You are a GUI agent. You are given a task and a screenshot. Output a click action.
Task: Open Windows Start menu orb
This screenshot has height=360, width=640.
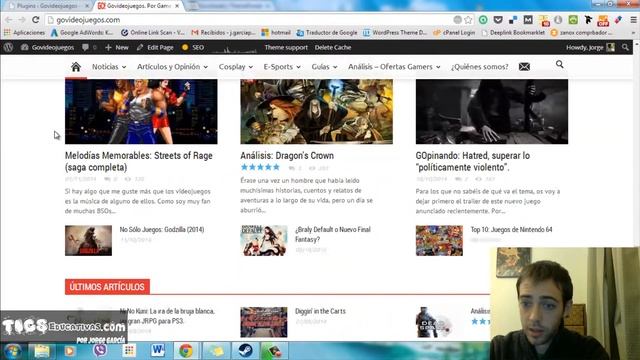tap(13, 351)
